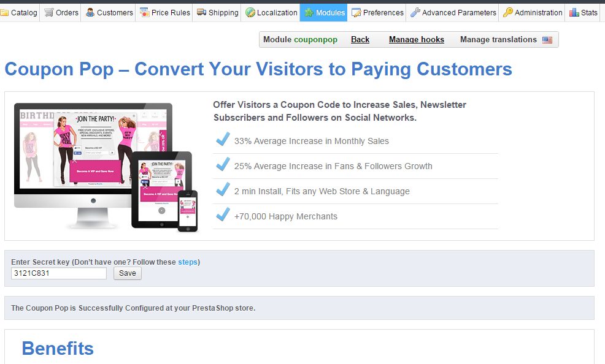Click the Shipping truck icon
The width and height of the screenshot is (605, 364).
[x=201, y=12]
